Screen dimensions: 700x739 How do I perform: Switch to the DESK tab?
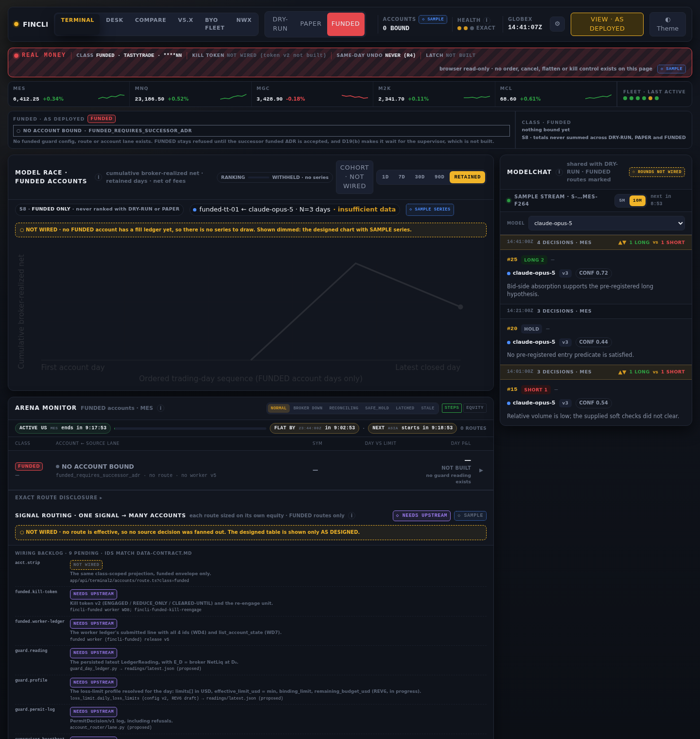tap(115, 20)
